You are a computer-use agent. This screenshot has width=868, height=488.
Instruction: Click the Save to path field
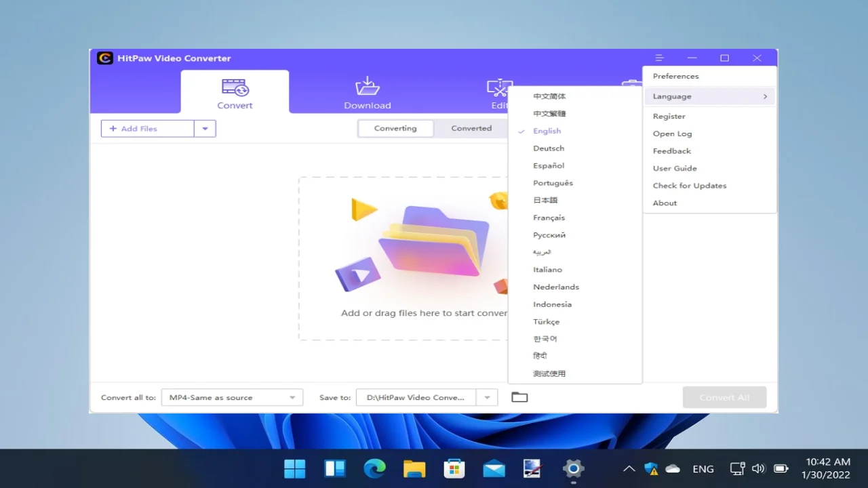click(416, 398)
